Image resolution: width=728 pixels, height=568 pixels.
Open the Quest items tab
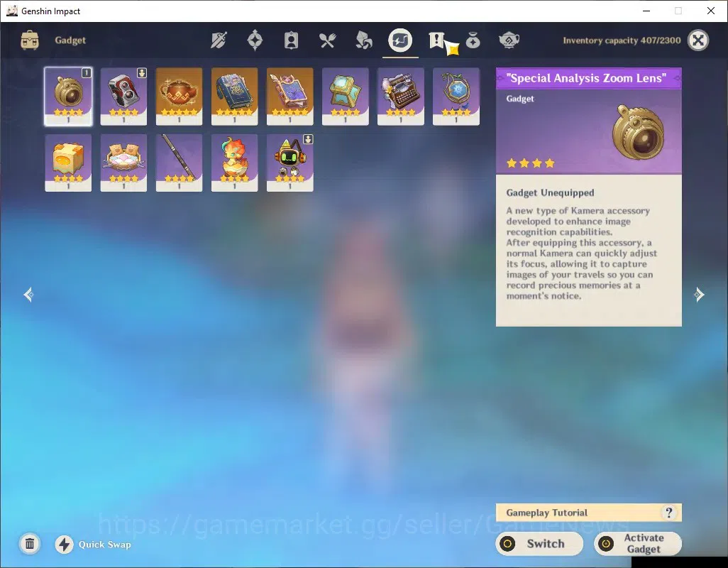(436, 40)
